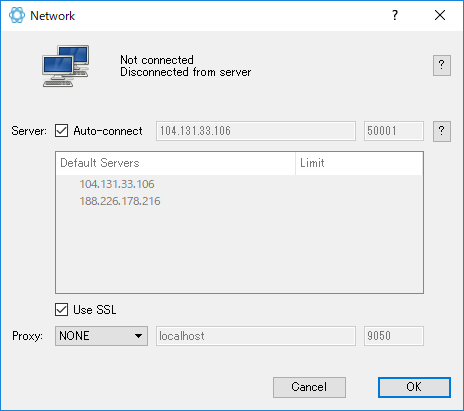Click the Cancel button
464x411 pixels.
click(309, 387)
